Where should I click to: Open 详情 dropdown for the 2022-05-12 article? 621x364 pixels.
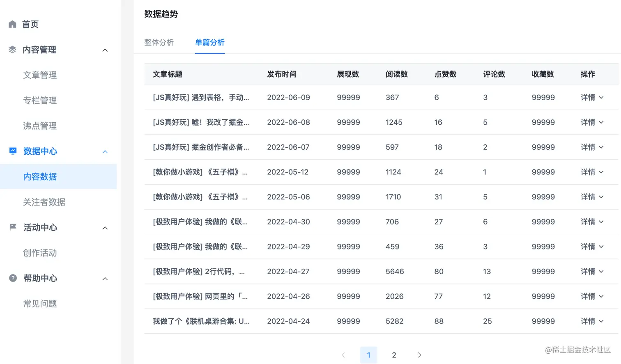(592, 172)
